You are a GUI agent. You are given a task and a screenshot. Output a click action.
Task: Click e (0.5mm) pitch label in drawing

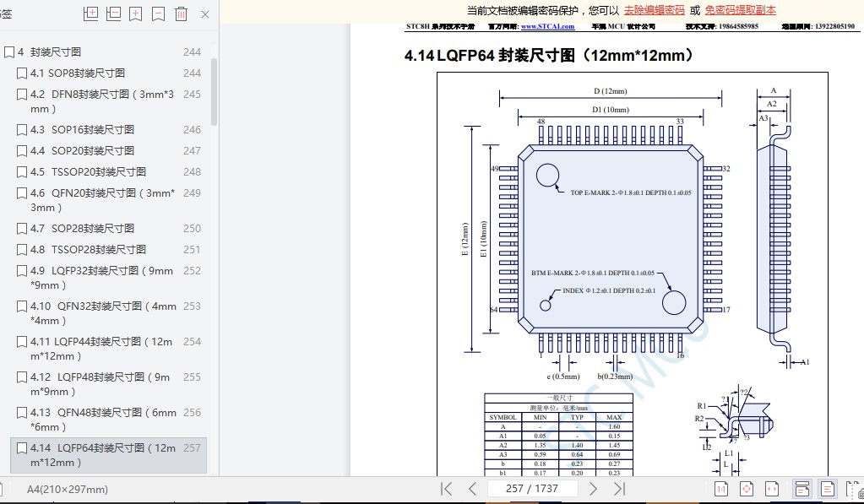click(x=563, y=377)
